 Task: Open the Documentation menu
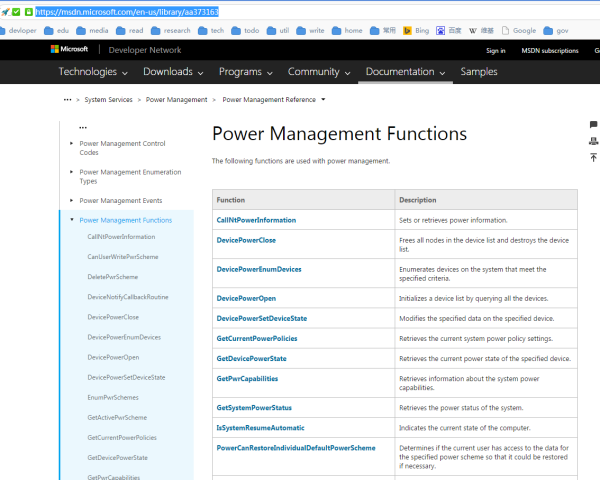coord(406,72)
